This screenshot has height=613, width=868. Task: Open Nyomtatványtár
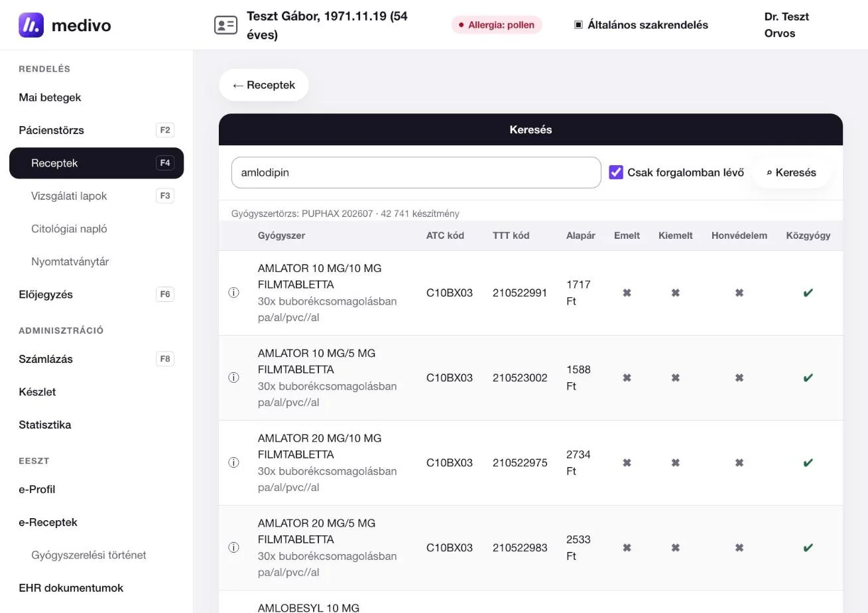pos(96,261)
